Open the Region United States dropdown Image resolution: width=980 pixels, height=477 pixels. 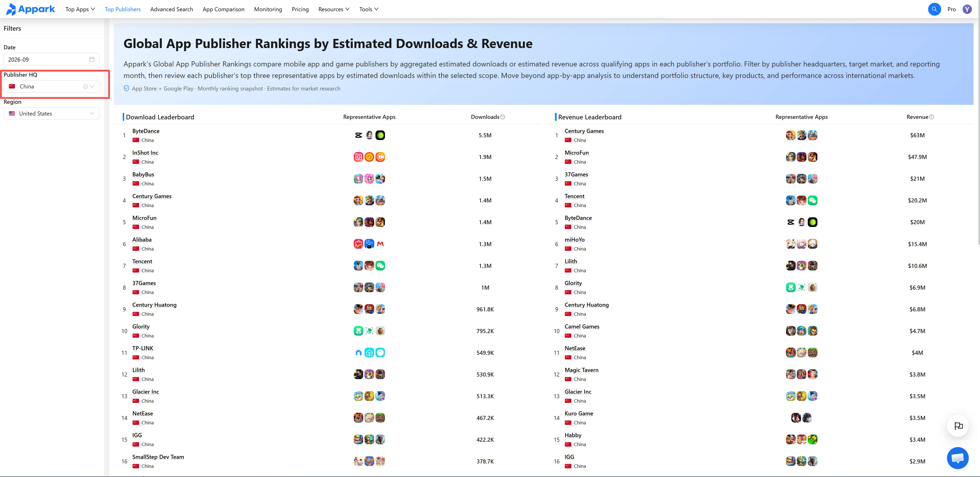pos(51,113)
